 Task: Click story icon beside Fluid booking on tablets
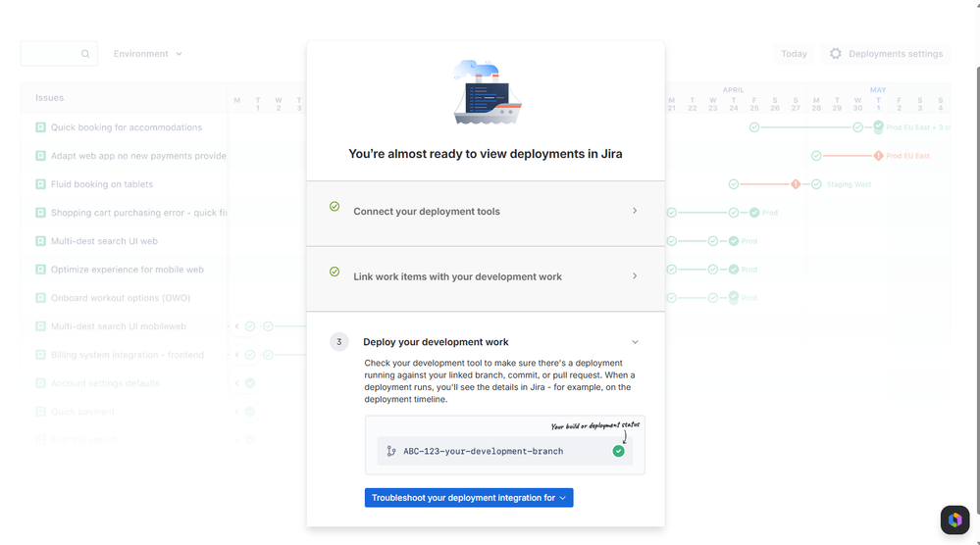coord(40,184)
